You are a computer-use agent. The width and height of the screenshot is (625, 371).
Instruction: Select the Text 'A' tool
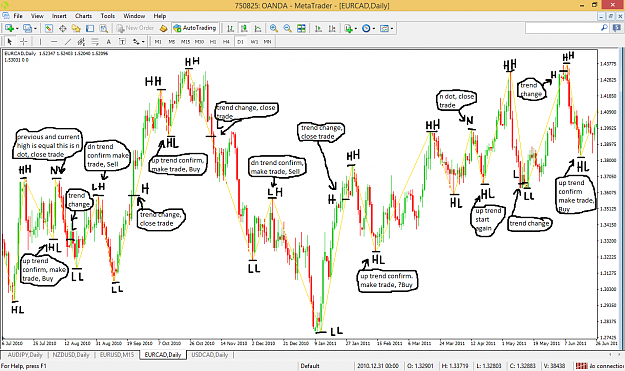(108, 41)
